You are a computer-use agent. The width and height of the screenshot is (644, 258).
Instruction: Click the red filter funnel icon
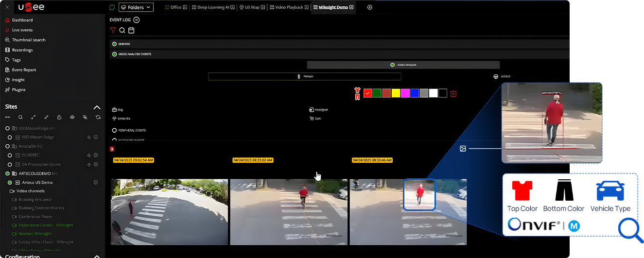113,30
